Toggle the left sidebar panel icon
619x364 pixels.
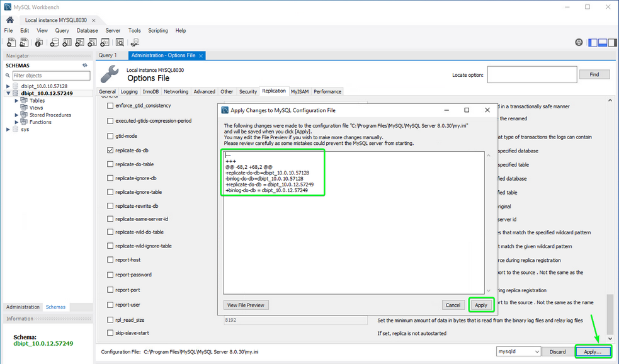(x=593, y=43)
